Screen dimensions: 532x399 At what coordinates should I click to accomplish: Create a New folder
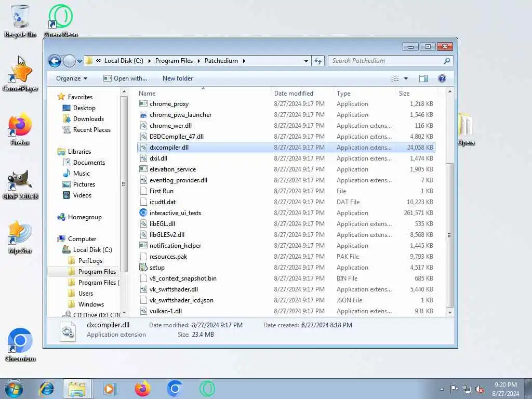pyautogui.click(x=178, y=79)
